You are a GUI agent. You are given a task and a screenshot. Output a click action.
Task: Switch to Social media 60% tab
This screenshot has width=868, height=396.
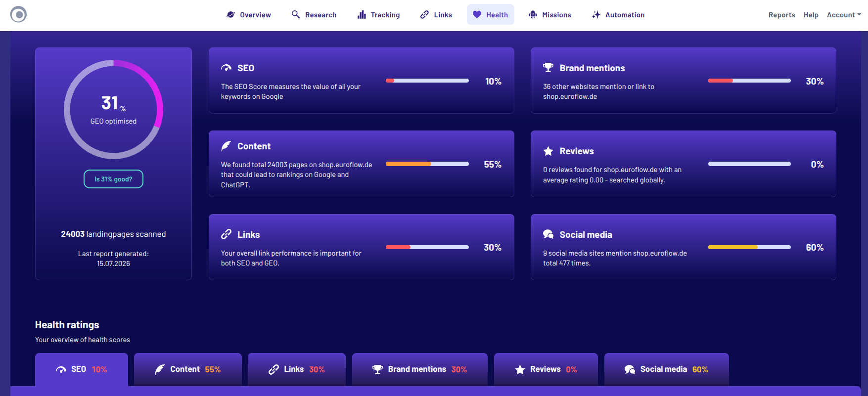(x=667, y=369)
